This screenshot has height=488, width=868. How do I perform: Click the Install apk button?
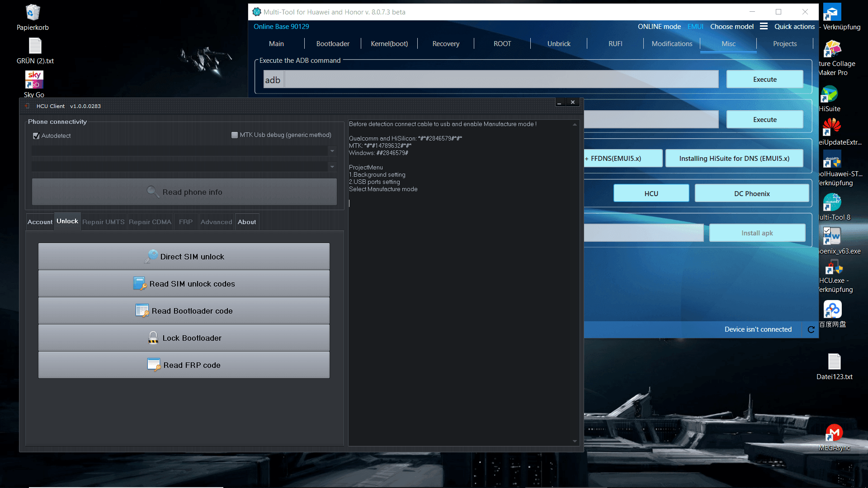point(757,233)
